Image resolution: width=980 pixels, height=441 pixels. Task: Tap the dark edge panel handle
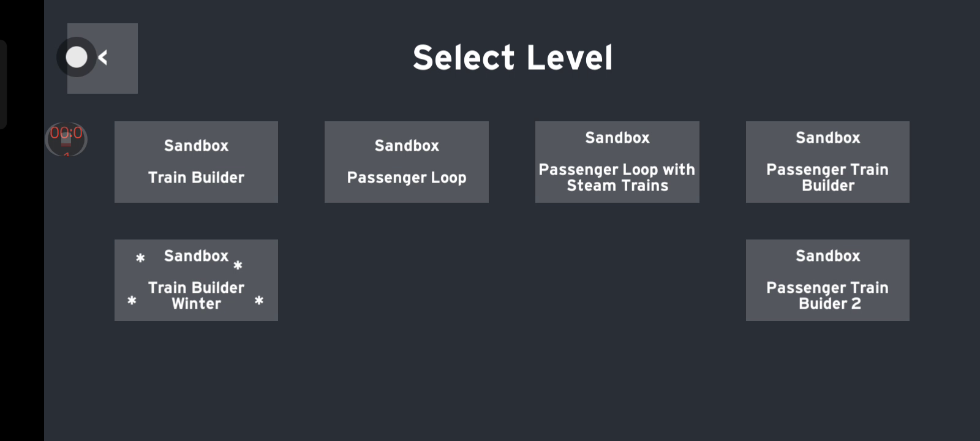(3, 85)
